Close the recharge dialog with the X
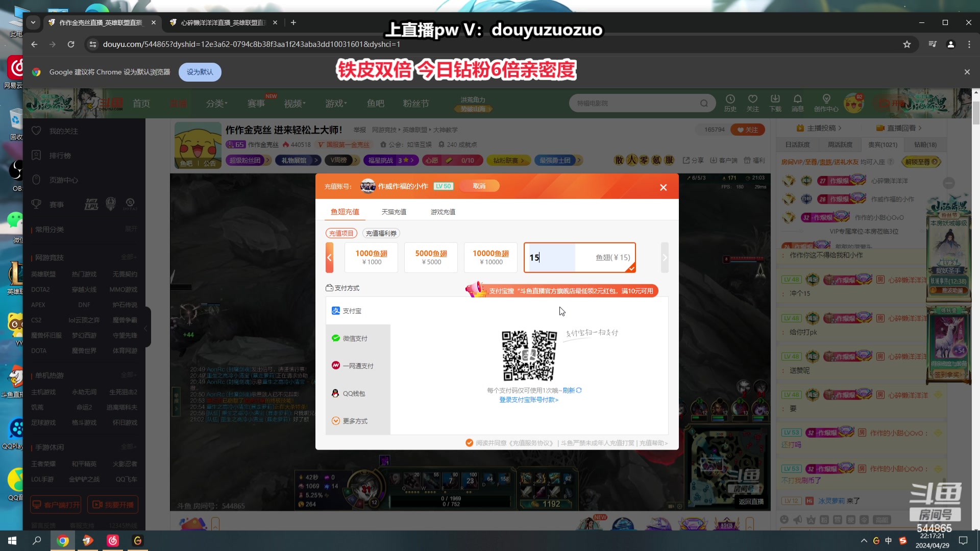The height and width of the screenshot is (551, 980). [x=663, y=187]
